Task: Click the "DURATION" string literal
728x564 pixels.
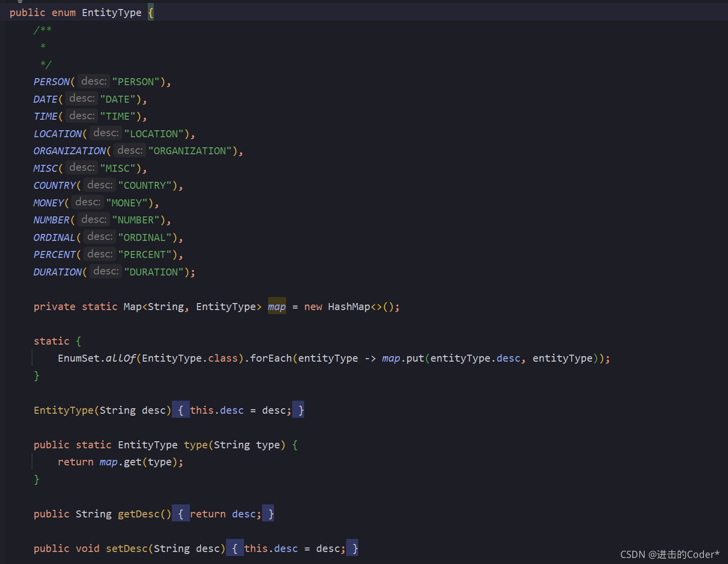Action: (x=154, y=272)
